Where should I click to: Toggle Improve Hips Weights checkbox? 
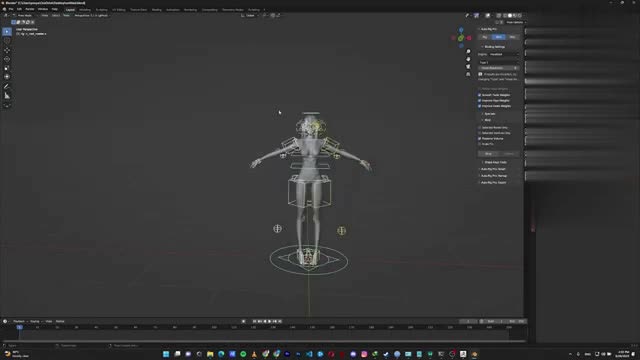[x=480, y=100]
